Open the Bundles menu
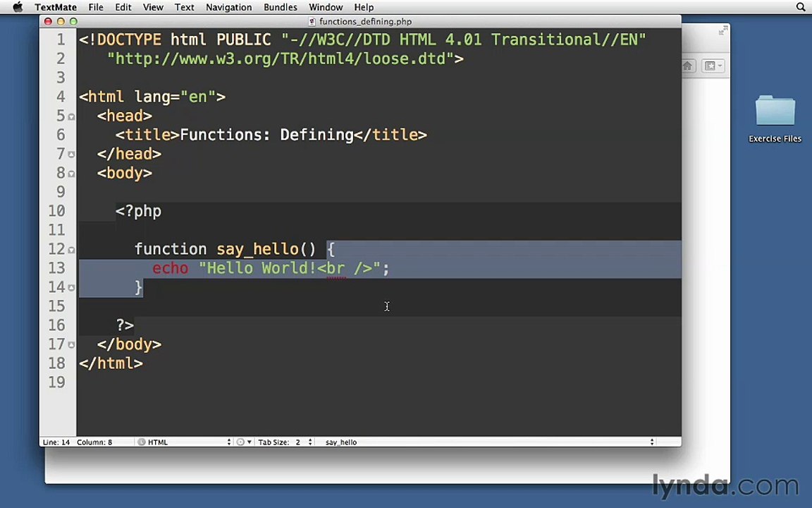The height and width of the screenshot is (508, 812). pyautogui.click(x=280, y=7)
